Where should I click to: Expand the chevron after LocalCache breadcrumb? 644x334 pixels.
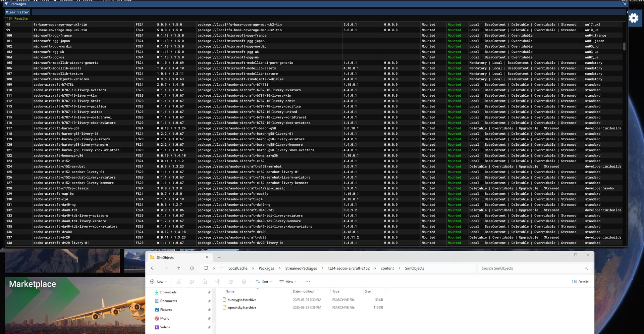pos(253,268)
